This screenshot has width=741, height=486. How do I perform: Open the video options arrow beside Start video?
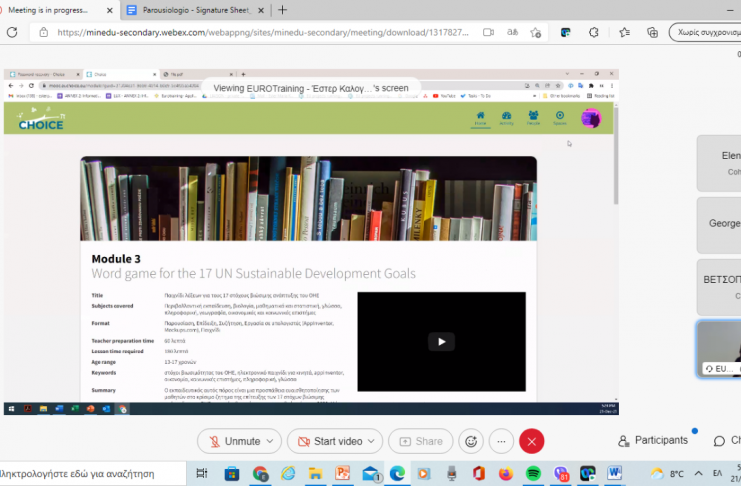tap(372, 441)
